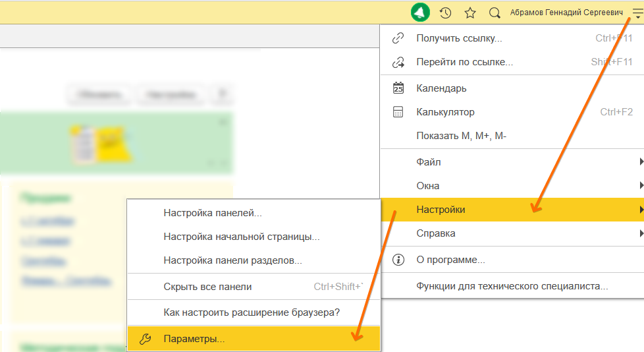Open favorites with the star icon
The width and height of the screenshot is (644, 352).
(470, 13)
